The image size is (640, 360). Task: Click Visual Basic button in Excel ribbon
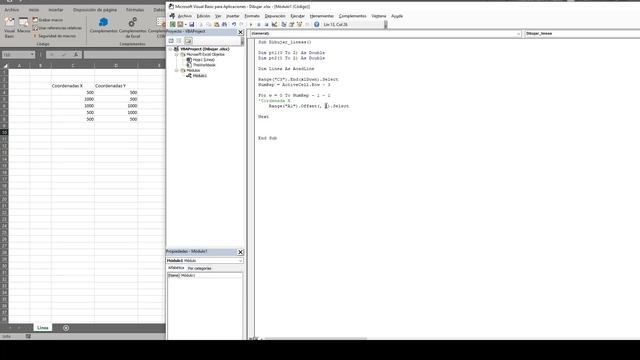click(9, 28)
